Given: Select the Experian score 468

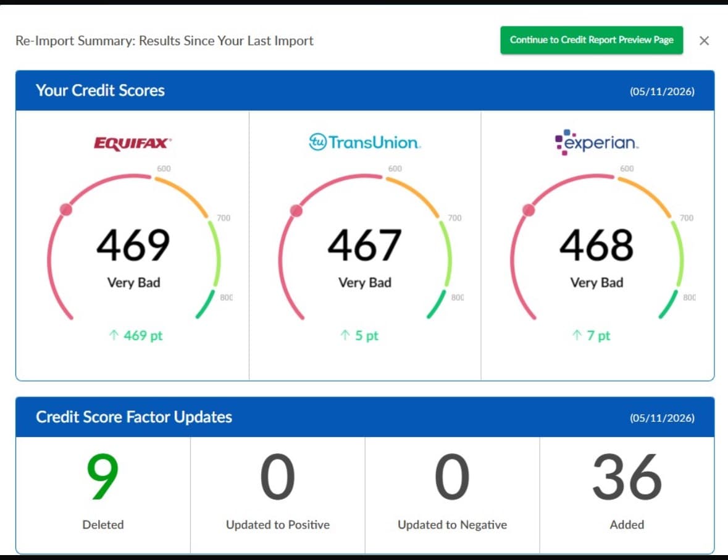Looking at the screenshot, I should pyautogui.click(x=596, y=244).
